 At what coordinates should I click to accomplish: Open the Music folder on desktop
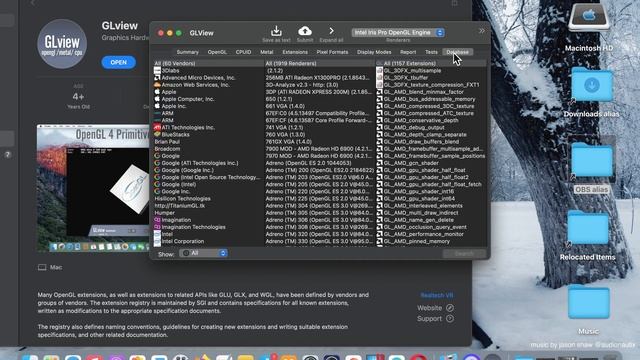[x=589, y=302]
